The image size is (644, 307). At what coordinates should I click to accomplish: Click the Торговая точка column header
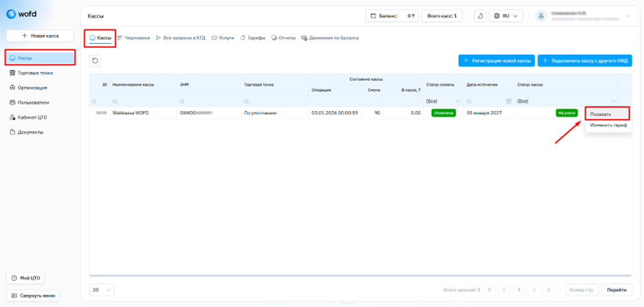pos(259,84)
